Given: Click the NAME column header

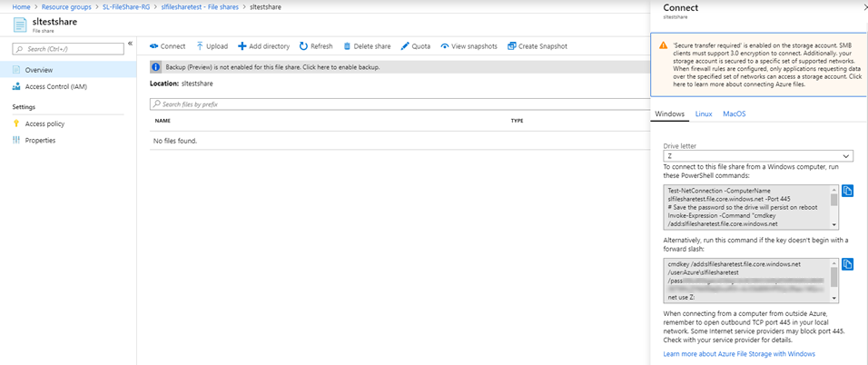Looking at the screenshot, I should pyautogui.click(x=163, y=121).
